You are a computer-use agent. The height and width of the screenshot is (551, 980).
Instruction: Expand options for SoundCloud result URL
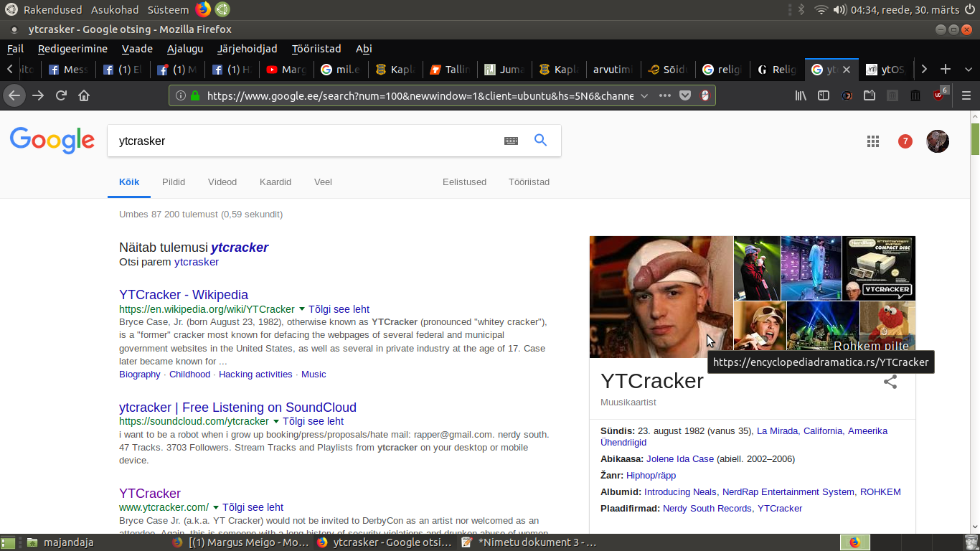tap(275, 422)
